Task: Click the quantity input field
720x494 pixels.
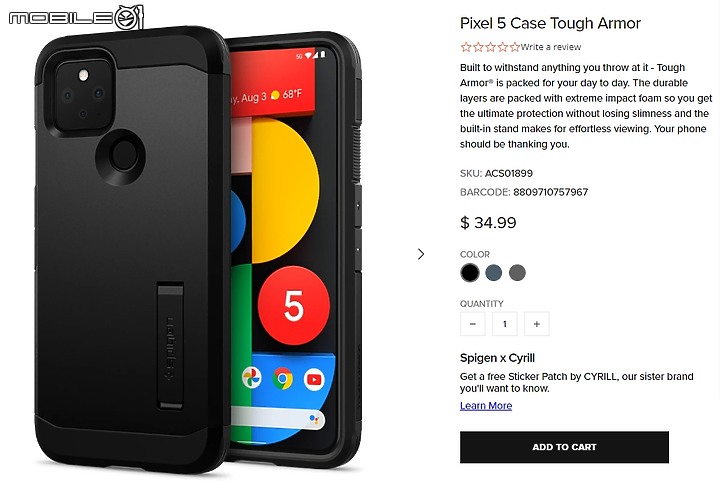Action: click(505, 324)
